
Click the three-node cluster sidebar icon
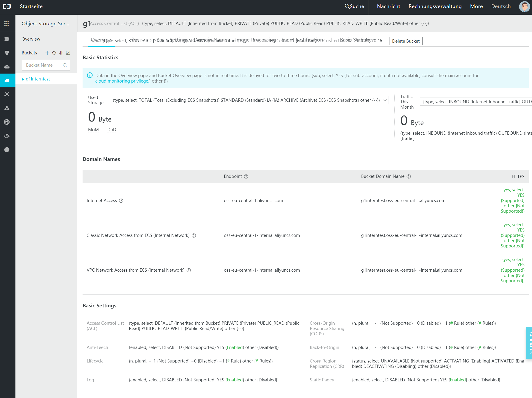click(7, 108)
